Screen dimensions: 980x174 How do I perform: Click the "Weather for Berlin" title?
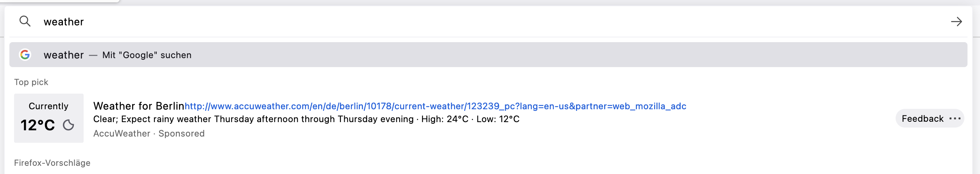(138, 106)
